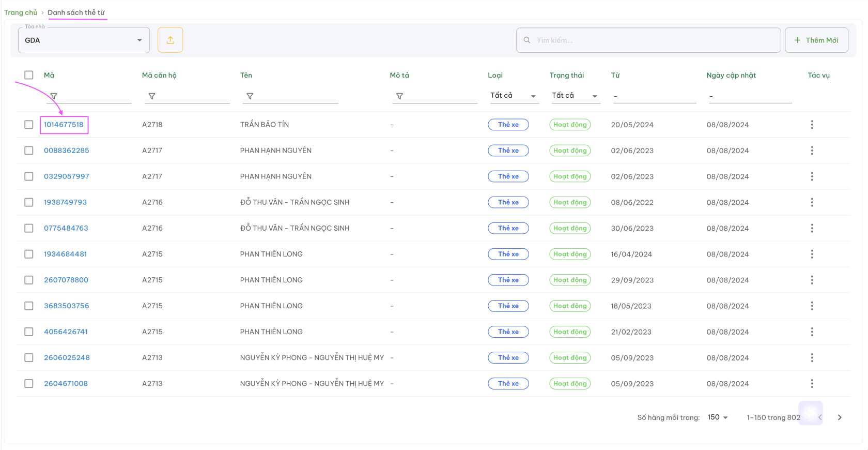Click date 16/04/2024 cell

click(x=631, y=254)
